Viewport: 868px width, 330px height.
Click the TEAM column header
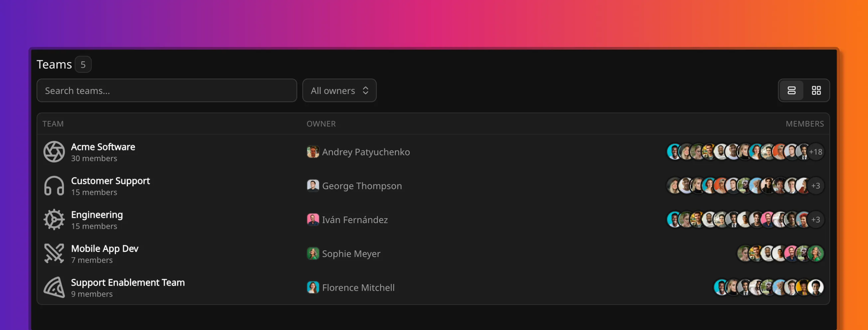(53, 124)
